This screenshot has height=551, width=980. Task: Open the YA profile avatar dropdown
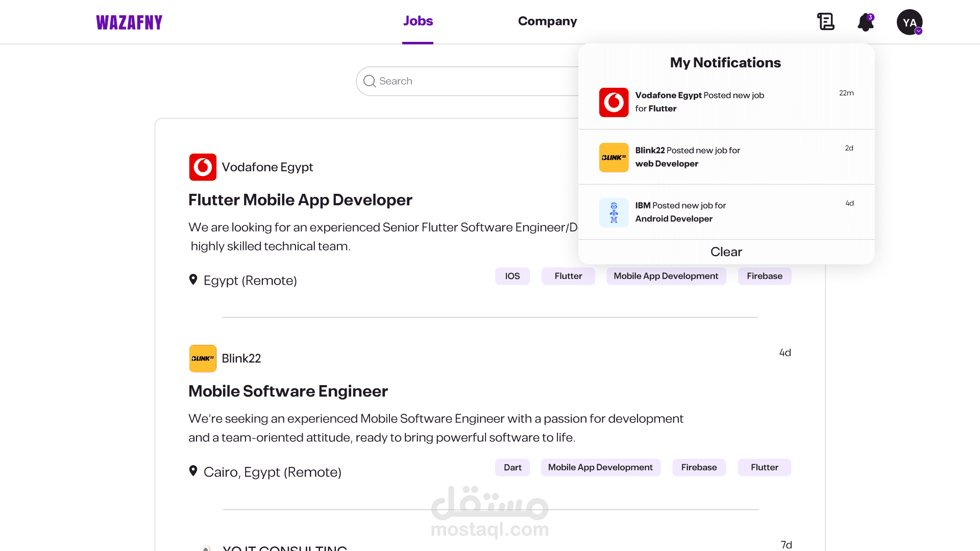click(x=910, y=22)
